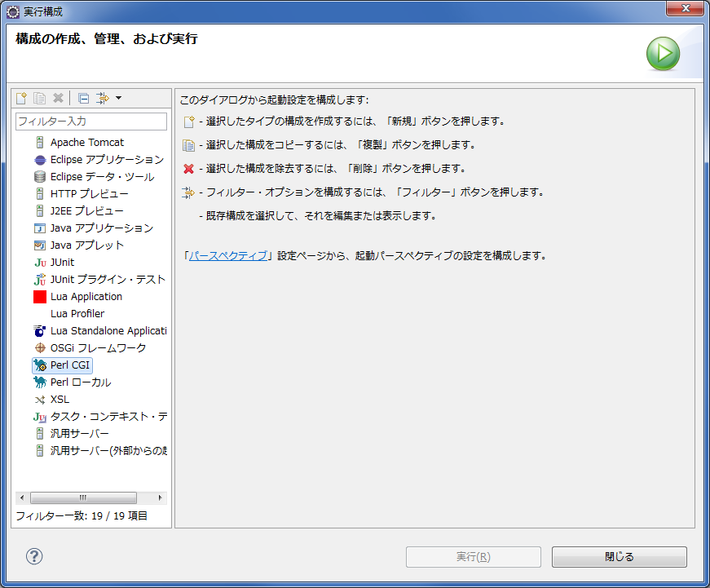Screen dimensions: 710x588
Task: Click the Eclipse データ・ツール database icon
Action: click(x=40, y=177)
